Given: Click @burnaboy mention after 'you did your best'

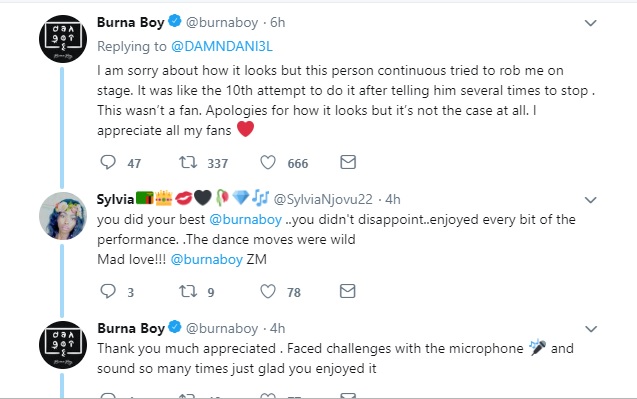Looking at the screenshot, I should pos(245,219).
